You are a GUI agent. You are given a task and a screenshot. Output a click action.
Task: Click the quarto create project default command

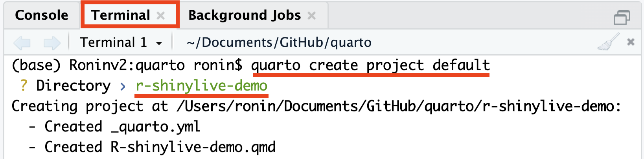tap(370, 65)
